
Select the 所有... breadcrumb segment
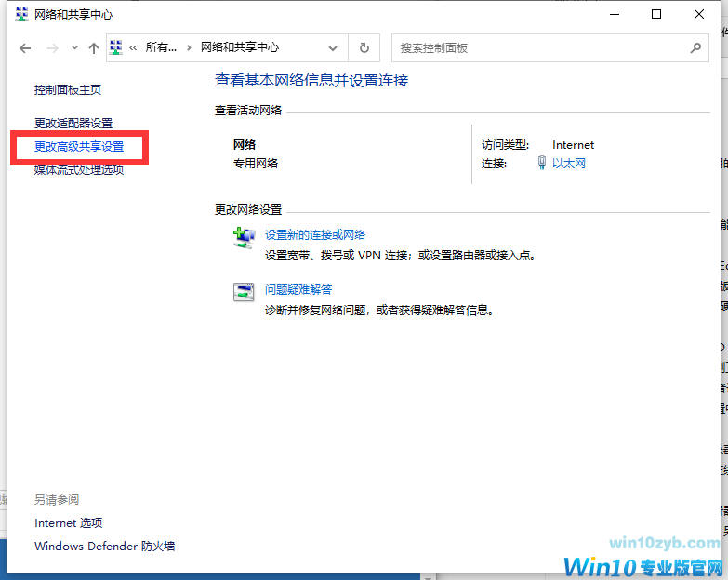(161, 47)
